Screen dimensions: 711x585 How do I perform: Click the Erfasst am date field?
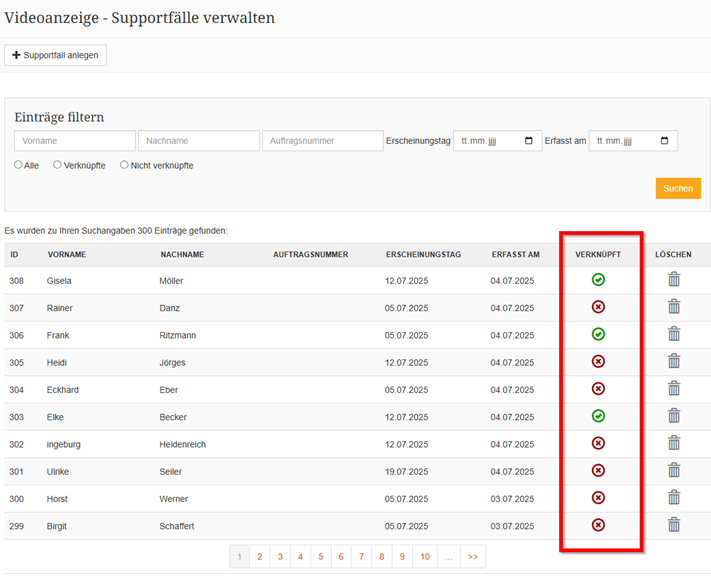click(x=633, y=141)
